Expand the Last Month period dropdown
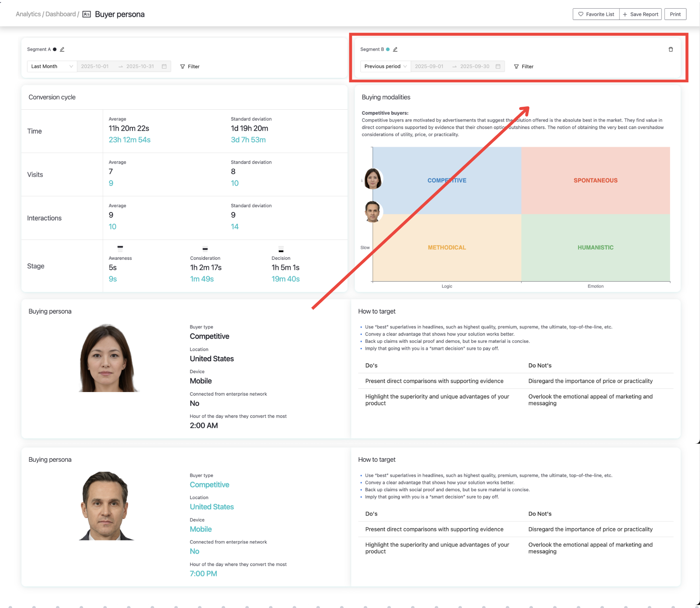Viewport: 700px width, 608px height. [52, 66]
